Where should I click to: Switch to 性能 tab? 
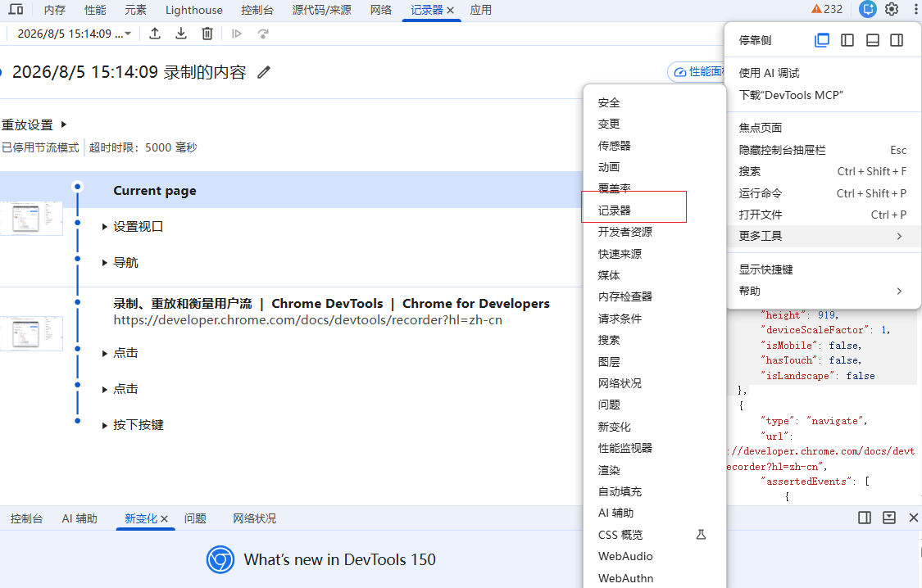95,10
